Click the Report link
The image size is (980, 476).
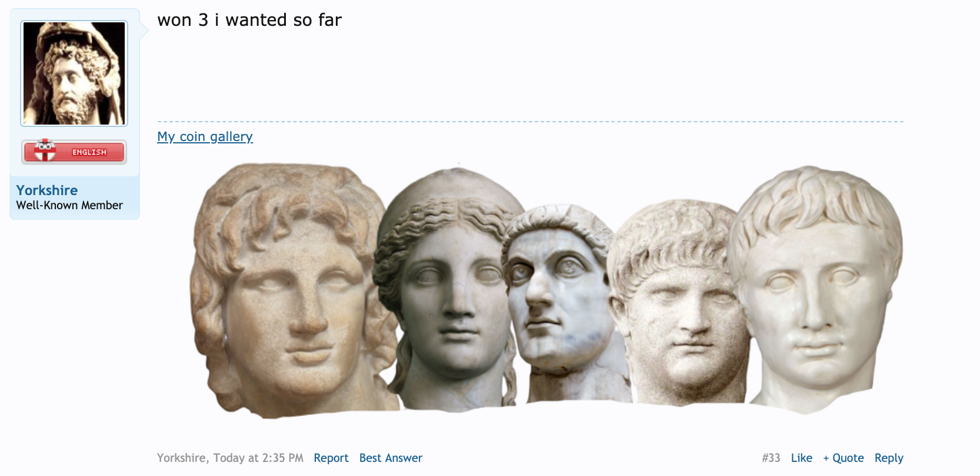click(x=331, y=458)
